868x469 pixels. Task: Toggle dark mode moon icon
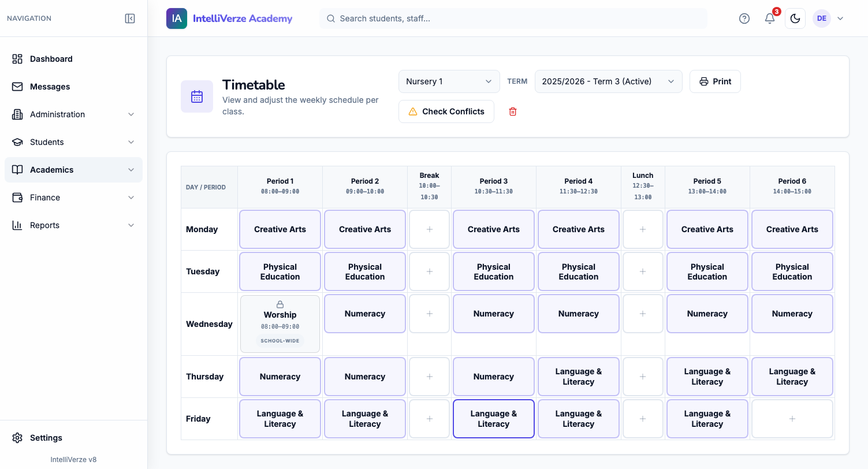pyautogui.click(x=795, y=18)
